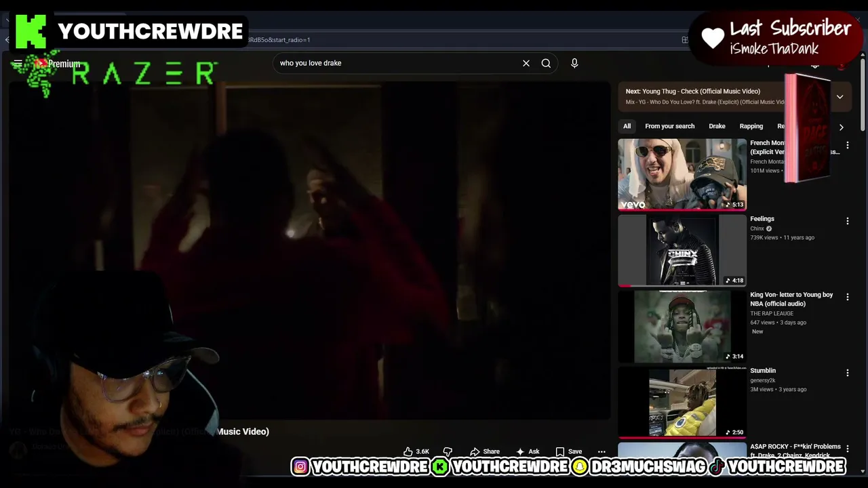This screenshot has width=868, height=488.
Task: Select the All filter chip
Action: 627,126
